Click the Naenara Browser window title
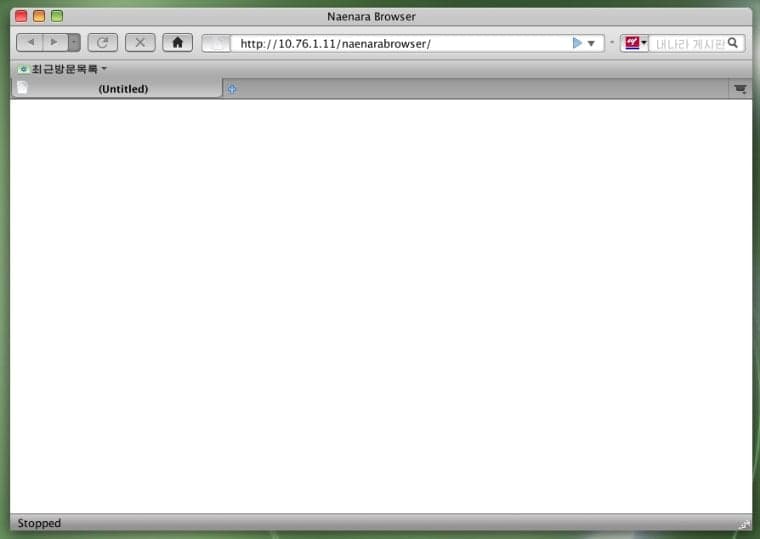Screen dimensions: 760x539 click(371, 16)
